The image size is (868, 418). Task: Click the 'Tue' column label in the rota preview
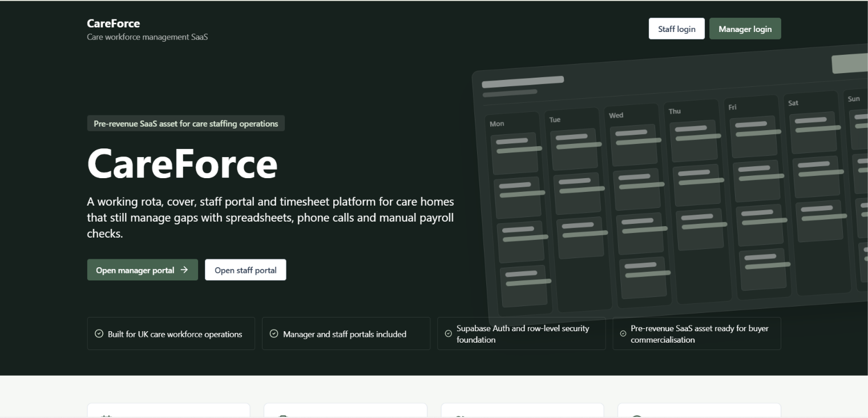555,120
